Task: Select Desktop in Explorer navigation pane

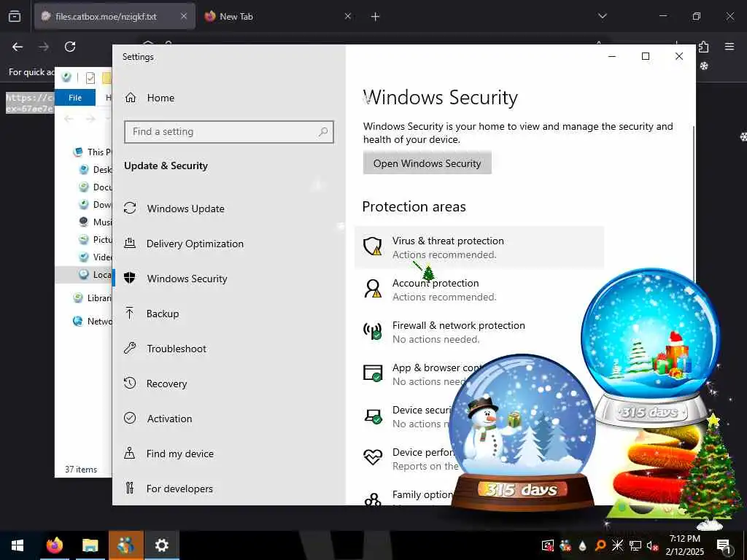Action: tap(96, 169)
